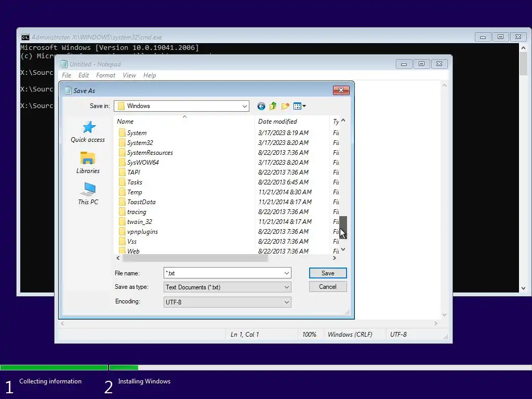Select the SystemResources folder icon
This screenshot has width=532, height=399.
(x=122, y=153)
